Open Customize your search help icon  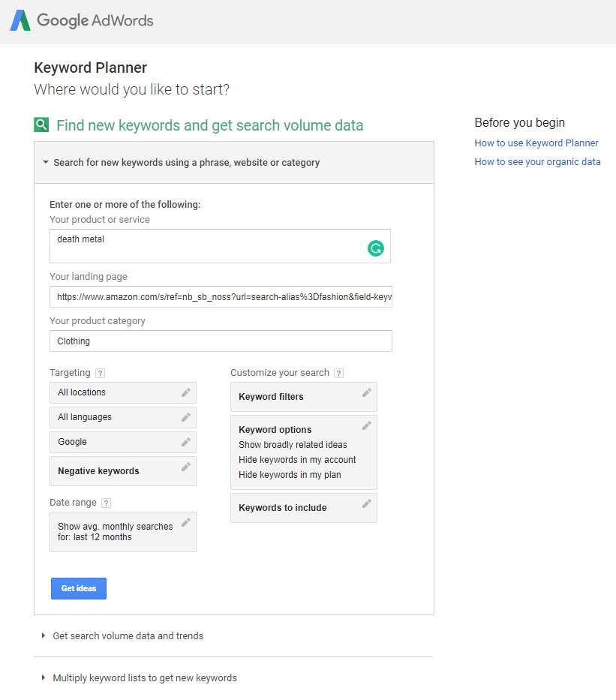(339, 373)
